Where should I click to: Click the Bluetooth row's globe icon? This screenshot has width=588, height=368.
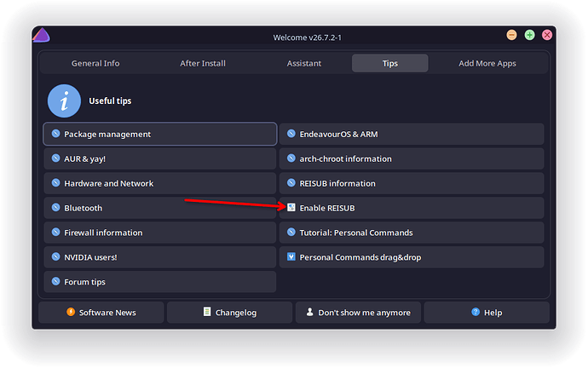pyautogui.click(x=56, y=207)
